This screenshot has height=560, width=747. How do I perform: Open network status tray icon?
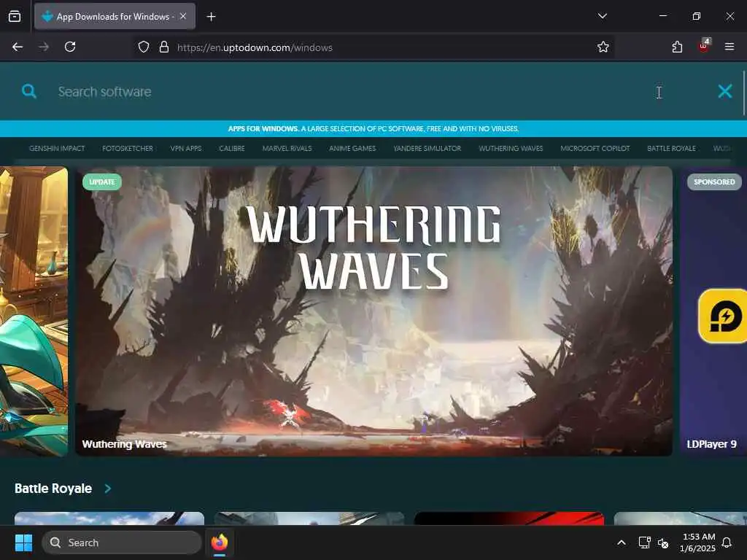click(x=644, y=542)
